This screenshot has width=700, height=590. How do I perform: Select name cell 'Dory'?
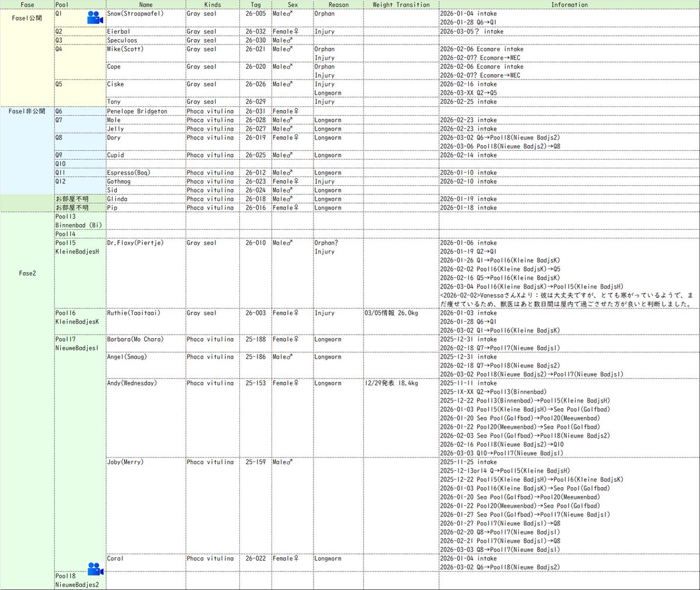click(x=146, y=142)
